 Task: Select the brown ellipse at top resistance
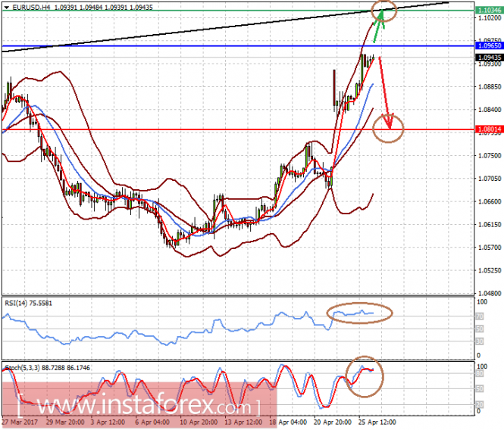coord(384,11)
